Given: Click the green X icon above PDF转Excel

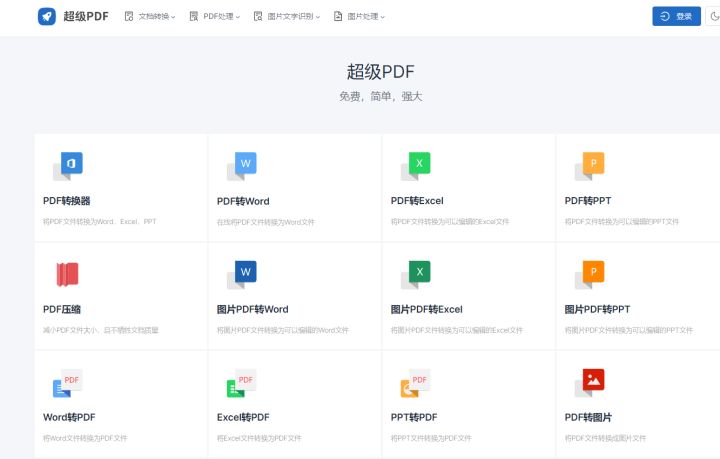Looking at the screenshot, I should tap(416, 166).
